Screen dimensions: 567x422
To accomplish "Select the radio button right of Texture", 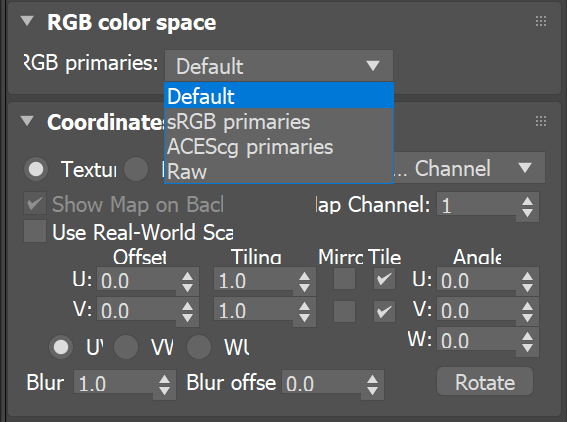I will point(136,169).
